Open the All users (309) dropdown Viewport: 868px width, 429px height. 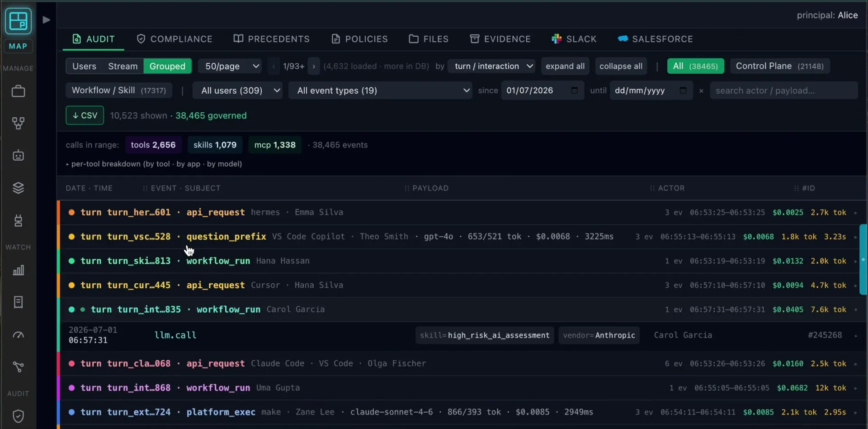(237, 91)
